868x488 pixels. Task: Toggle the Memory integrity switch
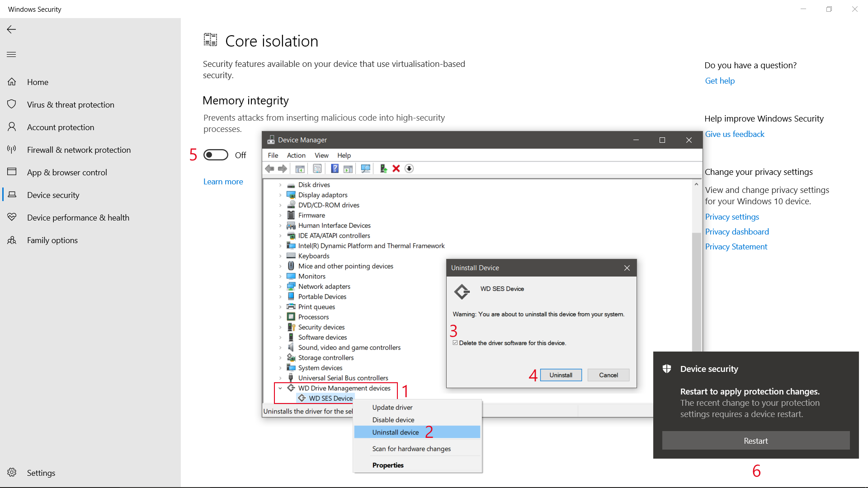216,155
